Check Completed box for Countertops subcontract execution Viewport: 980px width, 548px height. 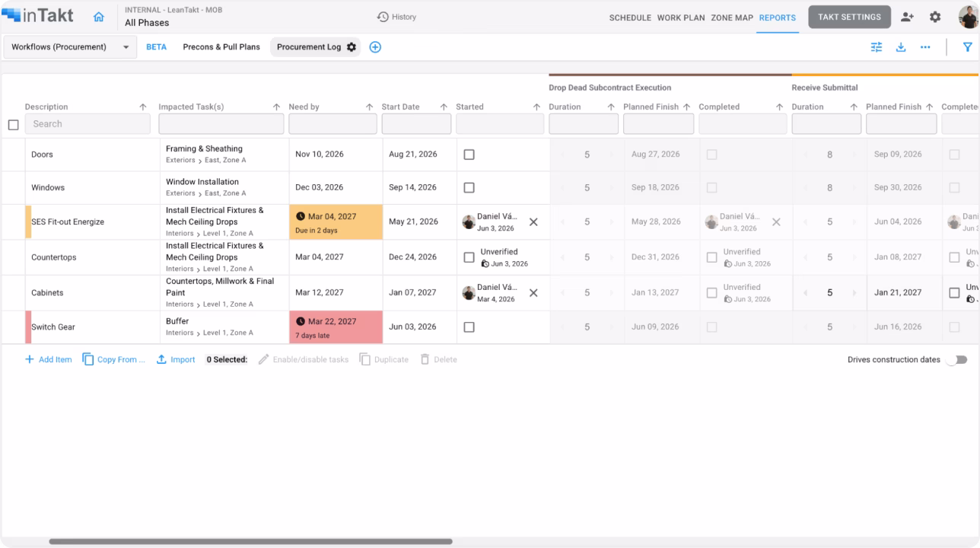click(x=711, y=257)
